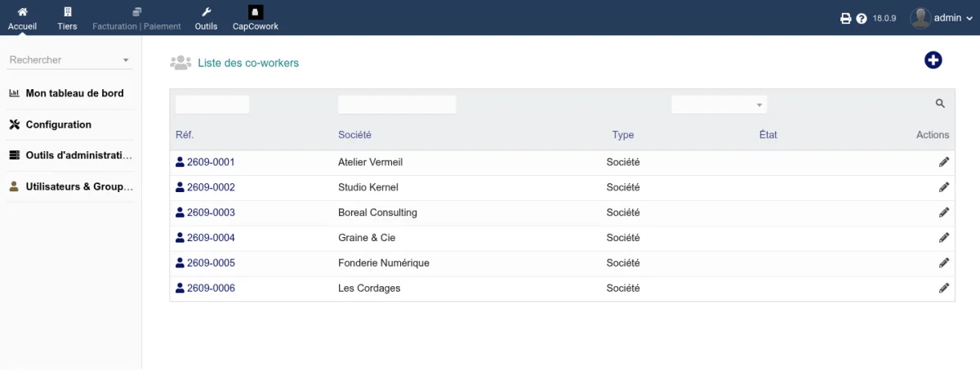Sort by the Société column header
This screenshot has width=980, height=372.
354,135
